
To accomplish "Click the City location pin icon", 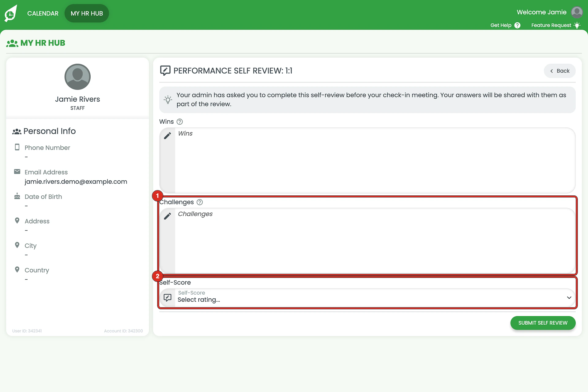I will 17,245.
